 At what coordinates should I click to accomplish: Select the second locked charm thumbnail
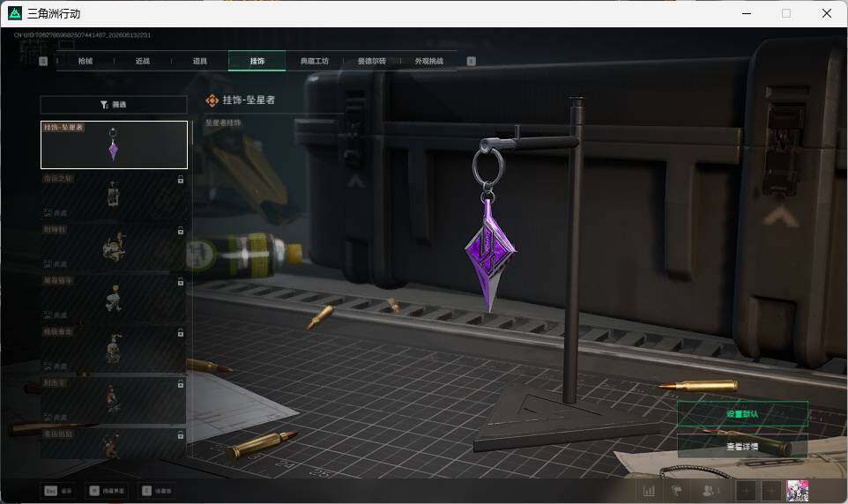pos(114,247)
